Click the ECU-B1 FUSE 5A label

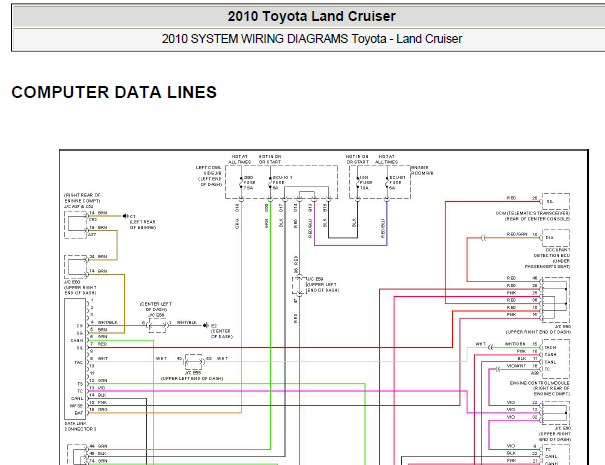tap(397, 183)
